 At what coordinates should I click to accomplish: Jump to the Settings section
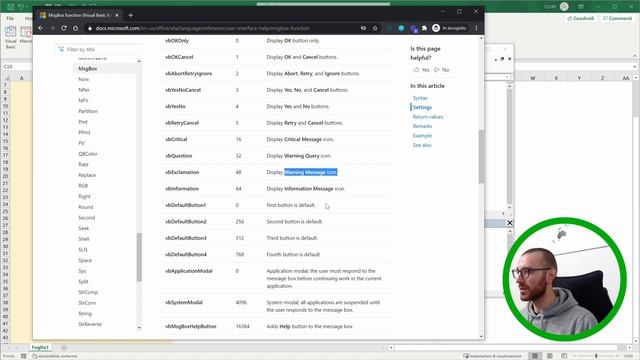pos(422,107)
